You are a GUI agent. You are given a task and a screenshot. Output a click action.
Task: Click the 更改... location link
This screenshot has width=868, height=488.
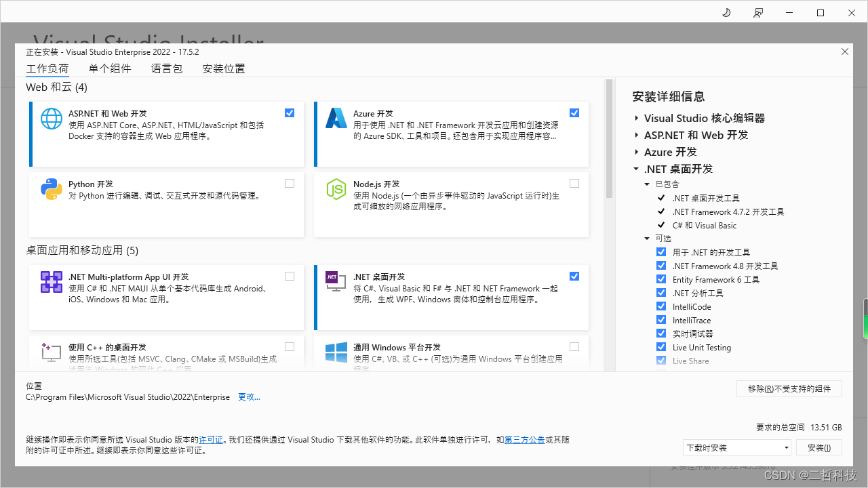[x=249, y=397]
